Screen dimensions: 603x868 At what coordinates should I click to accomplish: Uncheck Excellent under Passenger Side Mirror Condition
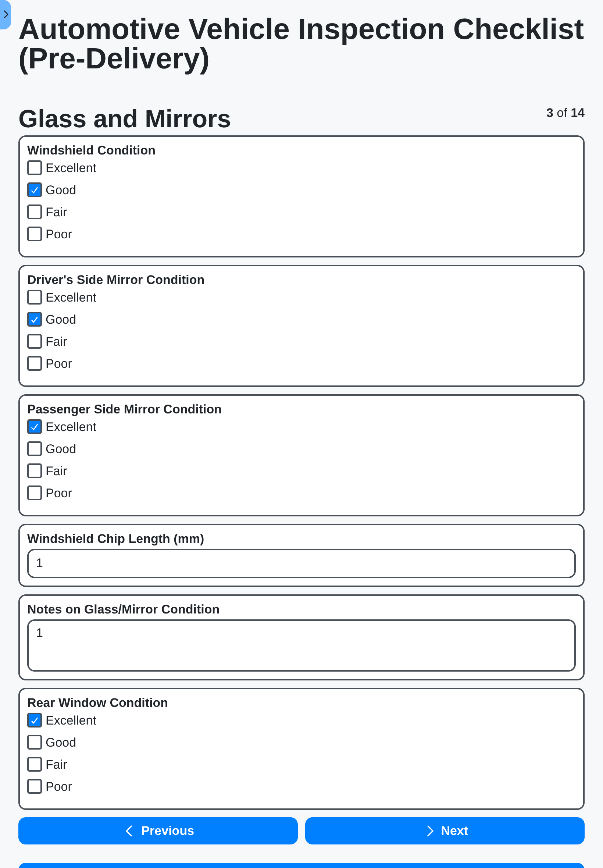click(35, 427)
